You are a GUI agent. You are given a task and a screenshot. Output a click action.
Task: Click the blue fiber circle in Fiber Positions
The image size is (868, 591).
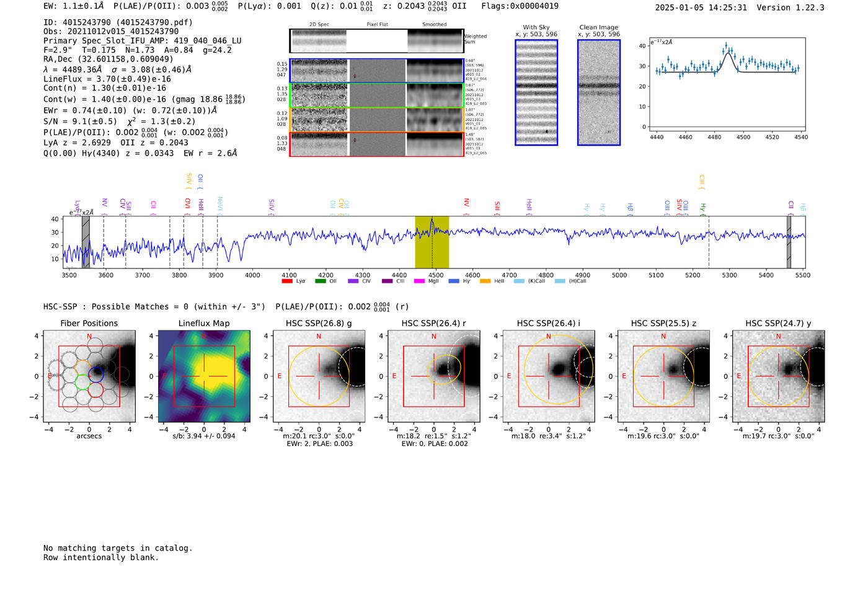95,374
